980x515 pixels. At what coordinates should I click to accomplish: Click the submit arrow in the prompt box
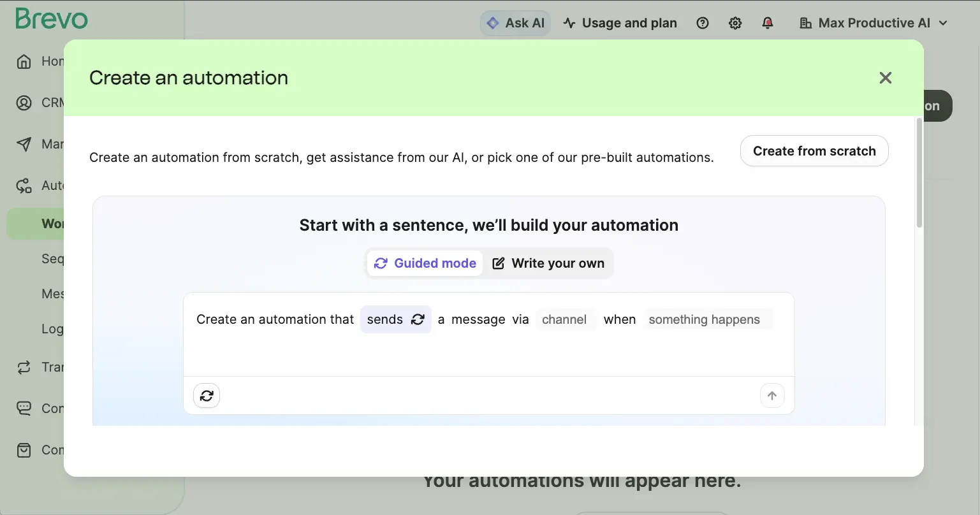coord(772,395)
